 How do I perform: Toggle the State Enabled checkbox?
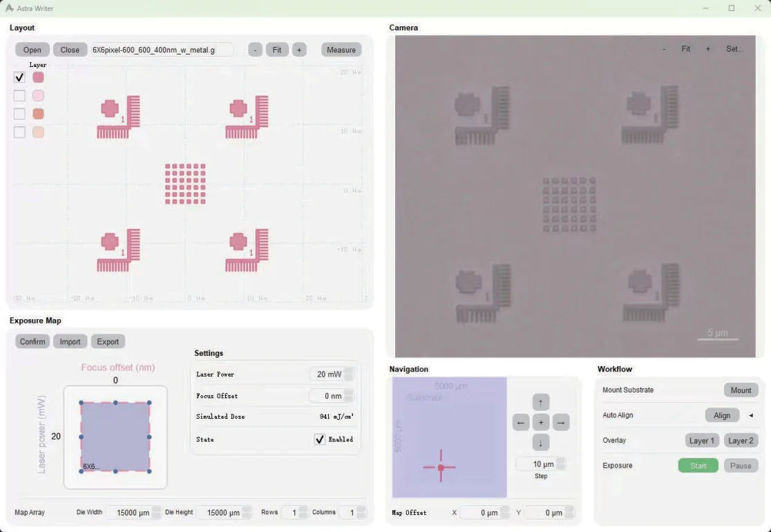pyautogui.click(x=320, y=439)
